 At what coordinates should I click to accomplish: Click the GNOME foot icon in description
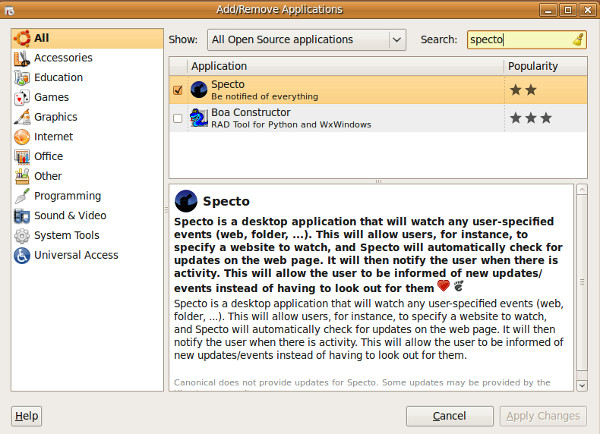tap(458, 286)
